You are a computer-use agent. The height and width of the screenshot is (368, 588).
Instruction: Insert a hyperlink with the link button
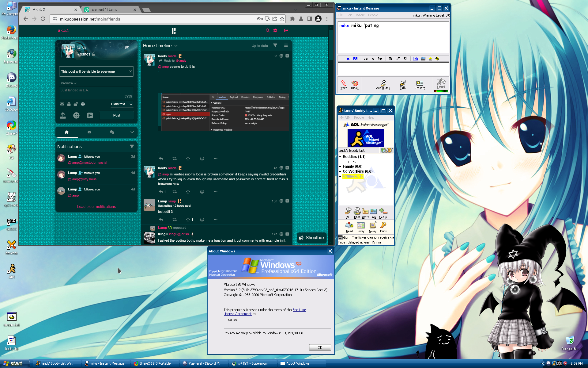tap(415, 59)
